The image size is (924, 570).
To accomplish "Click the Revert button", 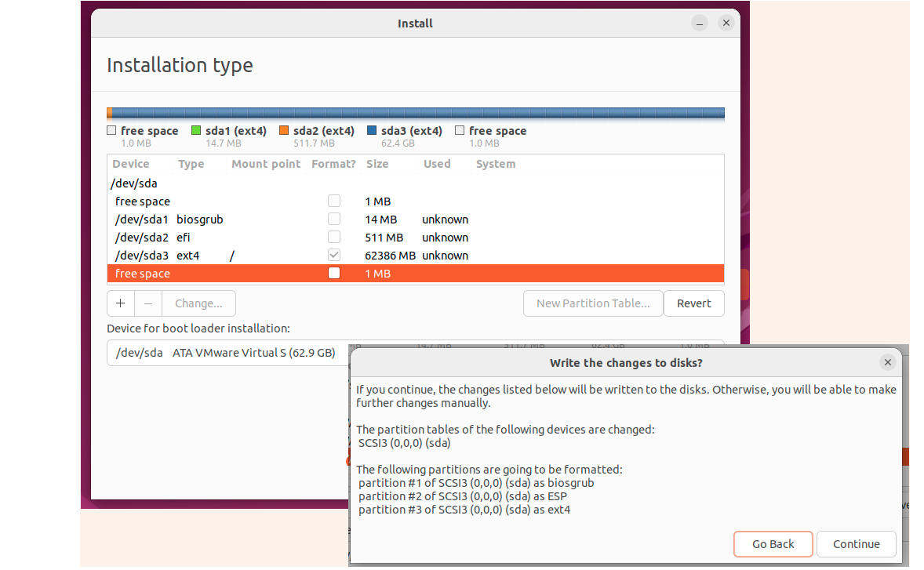I will tap(693, 303).
